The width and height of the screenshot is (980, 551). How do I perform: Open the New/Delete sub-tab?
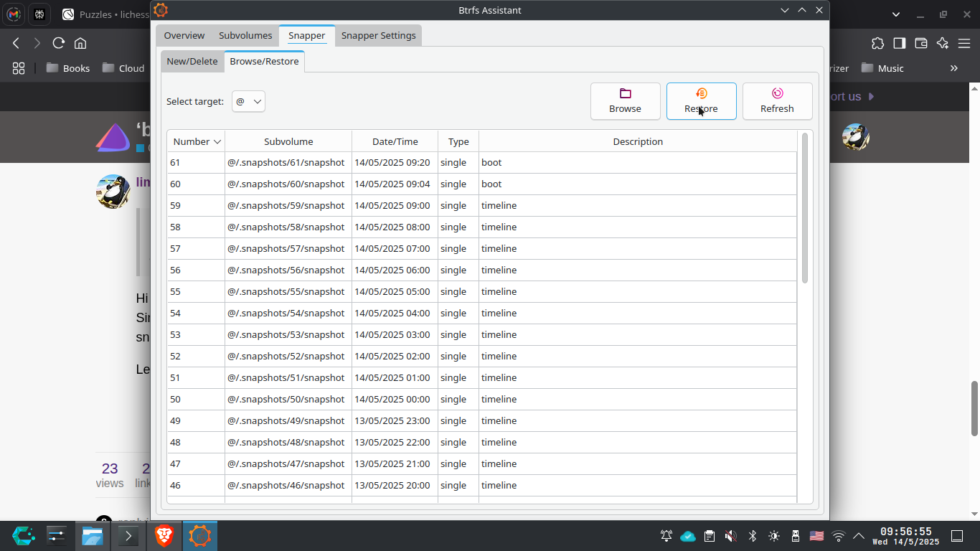[x=192, y=61]
